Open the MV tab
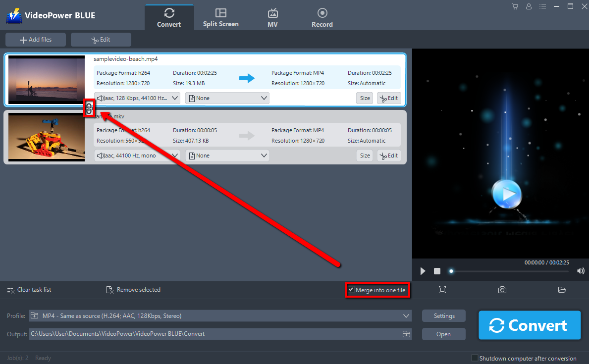 (x=273, y=18)
